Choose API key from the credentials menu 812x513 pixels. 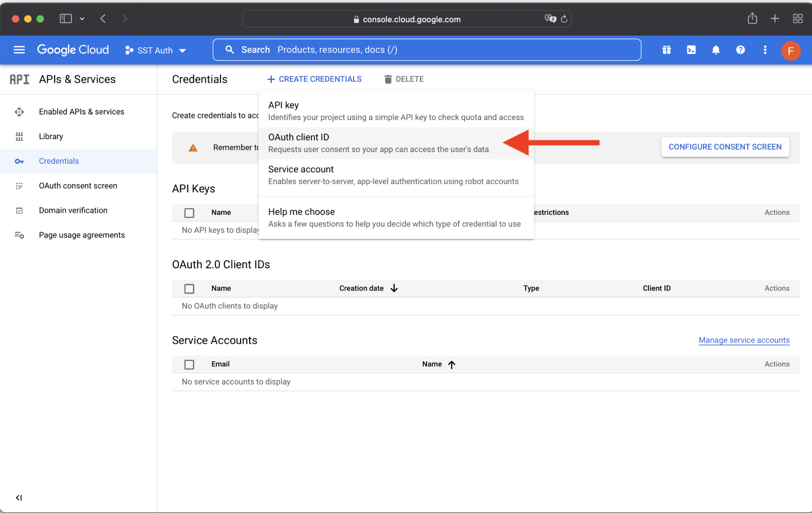coord(396,111)
